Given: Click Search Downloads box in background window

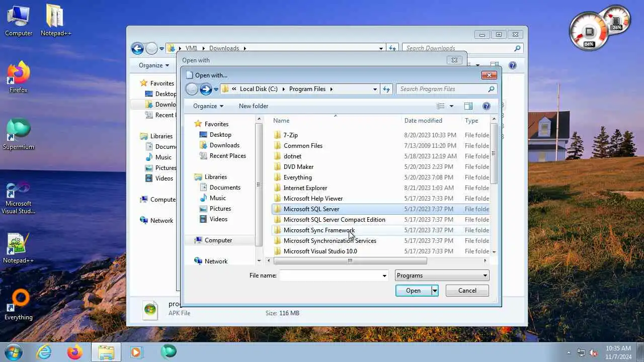Looking at the screenshot, I should pos(458,48).
